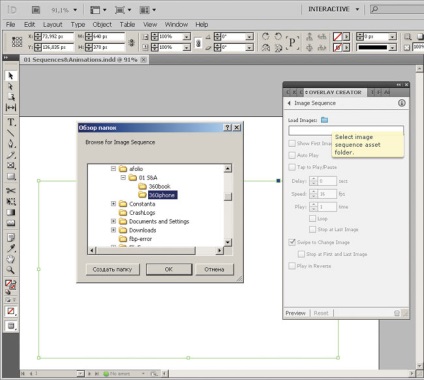This screenshot has height=380, width=424.
Task: Click the Load Images path input field
Action: coord(346,130)
